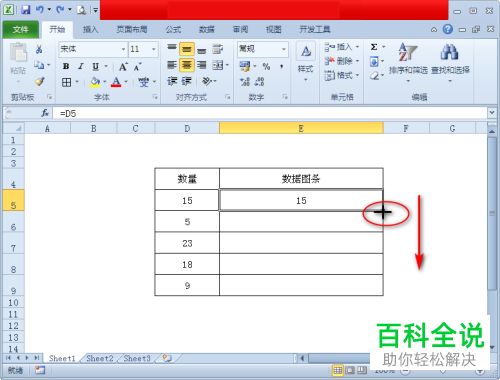Expand the formula bar arrow
Image resolution: width=500 pixels, height=380 pixels.
[492, 113]
